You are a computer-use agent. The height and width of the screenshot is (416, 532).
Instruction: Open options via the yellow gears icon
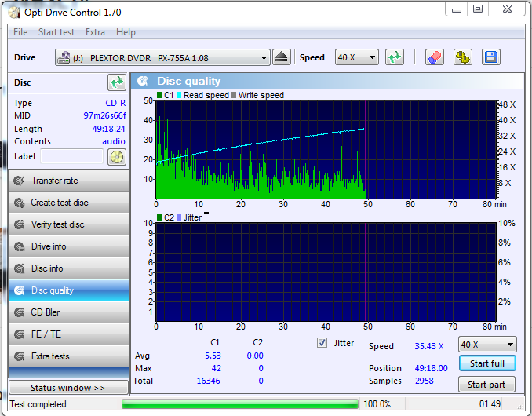click(x=462, y=57)
